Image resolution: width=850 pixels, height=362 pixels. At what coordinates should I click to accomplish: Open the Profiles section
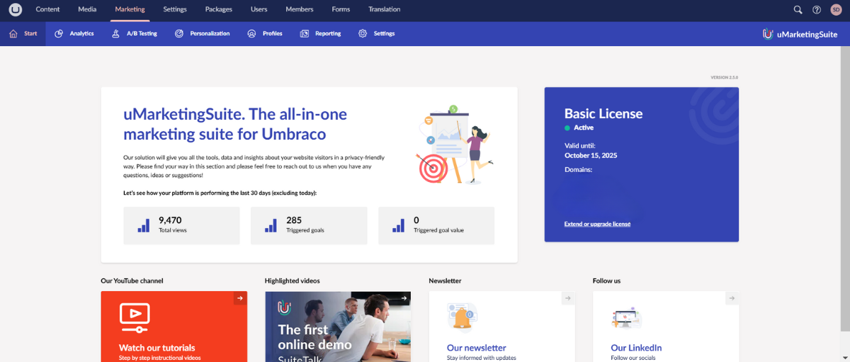coord(265,34)
